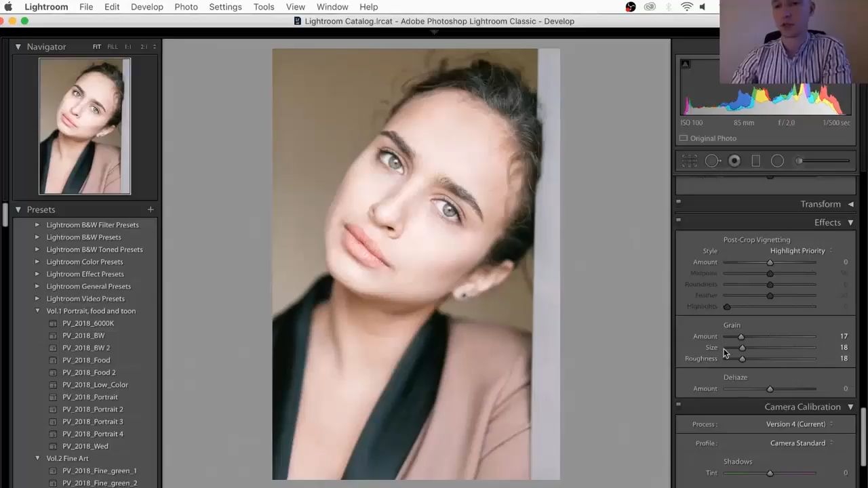The width and height of the screenshot is (868, 488).
Task: Select the Spot Removal tool
Action: click(711, 161)
